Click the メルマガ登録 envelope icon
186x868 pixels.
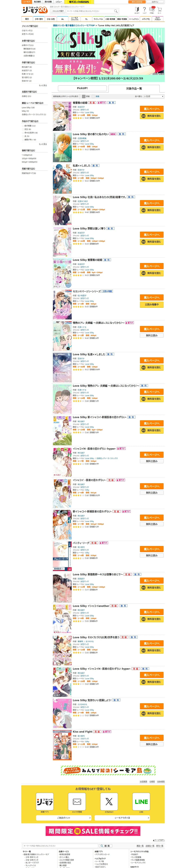coord(77,802)
